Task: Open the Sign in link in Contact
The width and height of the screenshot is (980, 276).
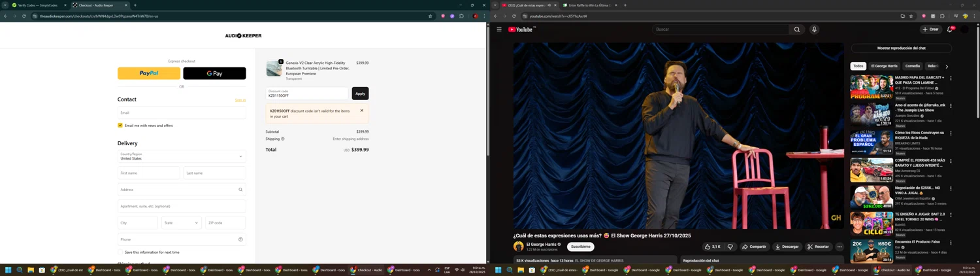Action: (240, 100)
